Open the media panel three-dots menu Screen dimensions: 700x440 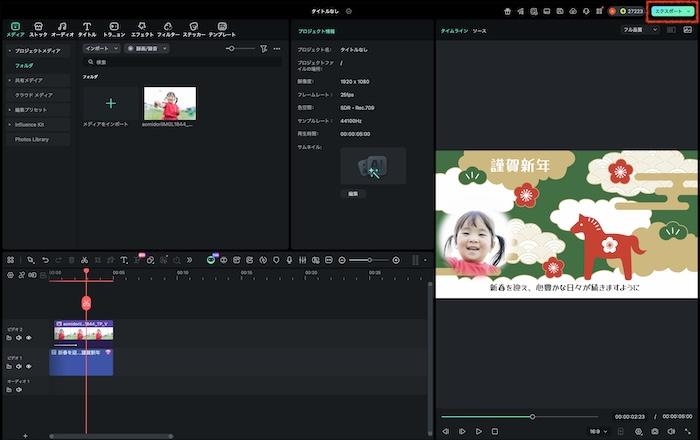pyautogui.click(x=277, y=48)
